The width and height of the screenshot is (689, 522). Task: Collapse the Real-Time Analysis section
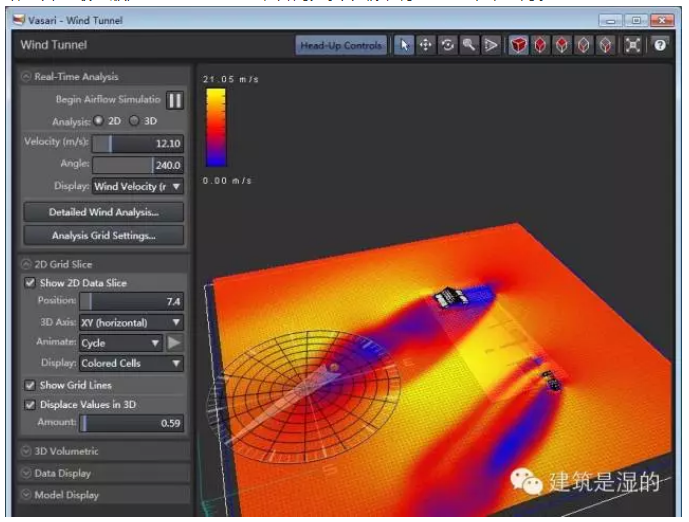[x=26, y=76]
